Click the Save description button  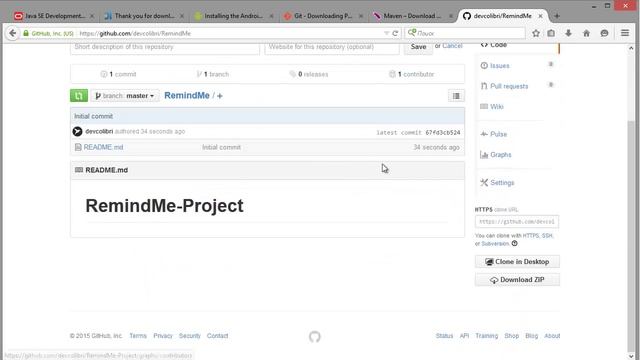click(x=418, y=47)
